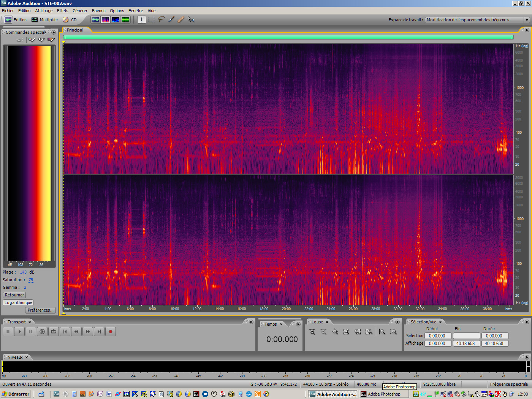Click the Sélection Début time field
The height and width of the screenshot is (399, 532).
[x=438, y=336]
